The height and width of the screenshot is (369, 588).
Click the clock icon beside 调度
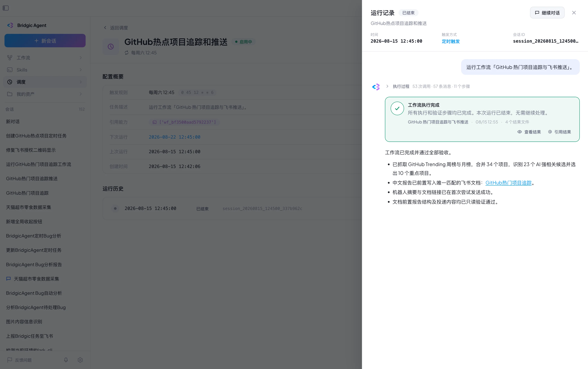click(10, 82)
